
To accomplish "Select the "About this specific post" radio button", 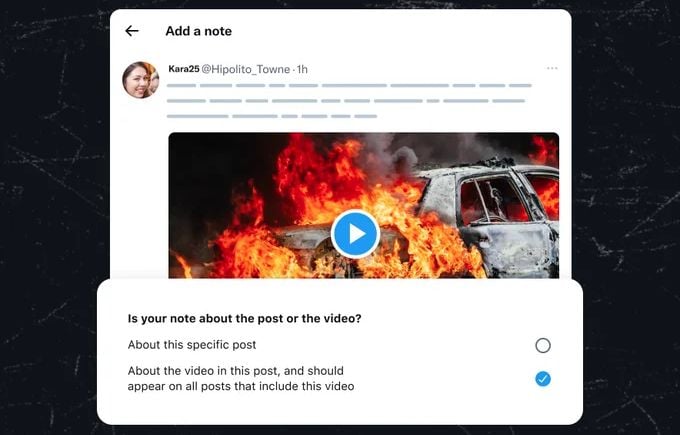I will point(543,345).
